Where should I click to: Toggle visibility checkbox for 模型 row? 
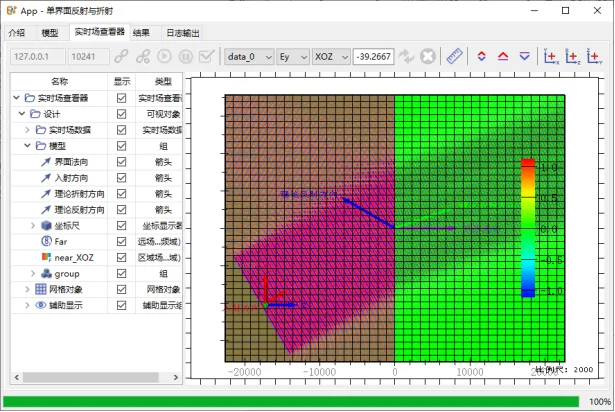[x=122, y=146]
